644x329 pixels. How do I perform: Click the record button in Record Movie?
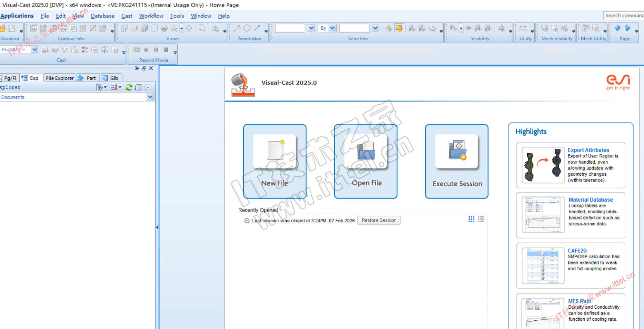pyautogui.click(x=146, y=50)
